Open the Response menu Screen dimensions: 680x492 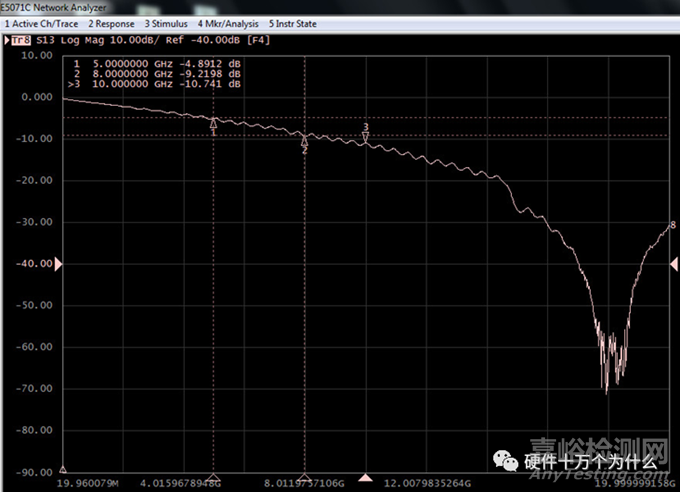[x=112, y=22]
